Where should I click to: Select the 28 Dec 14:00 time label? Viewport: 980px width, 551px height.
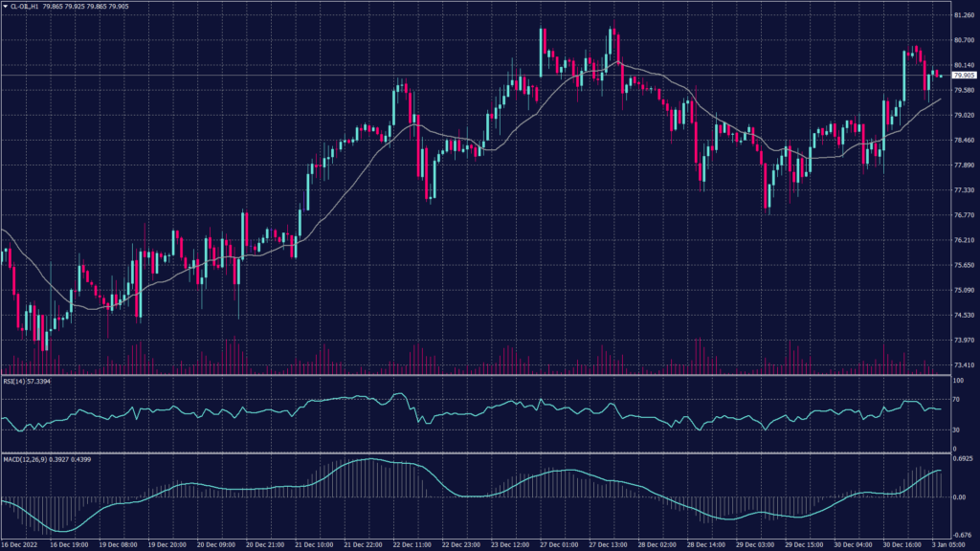[704, 544]
